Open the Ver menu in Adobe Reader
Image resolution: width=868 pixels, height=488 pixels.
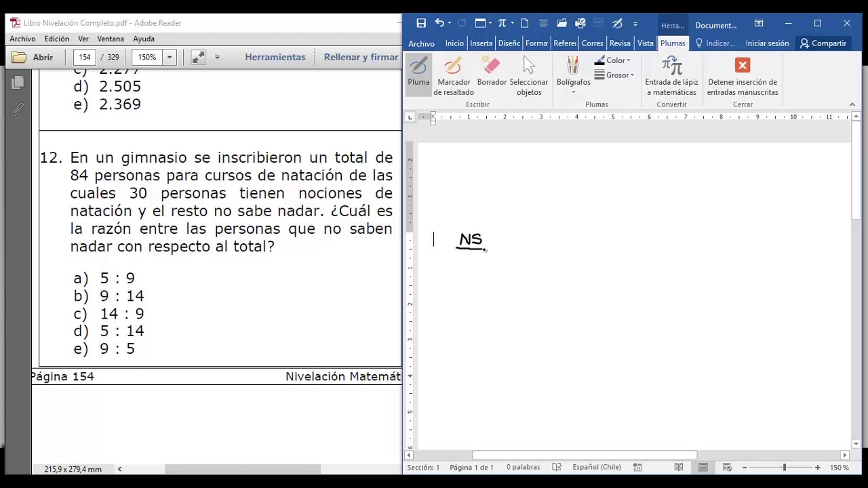[x=83, y=39]
